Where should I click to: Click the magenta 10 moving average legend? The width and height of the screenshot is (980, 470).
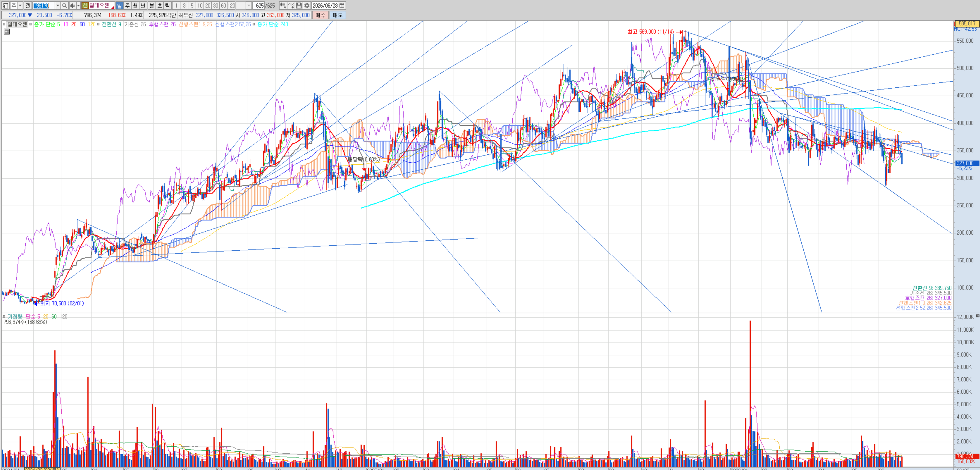pos(66,24)
